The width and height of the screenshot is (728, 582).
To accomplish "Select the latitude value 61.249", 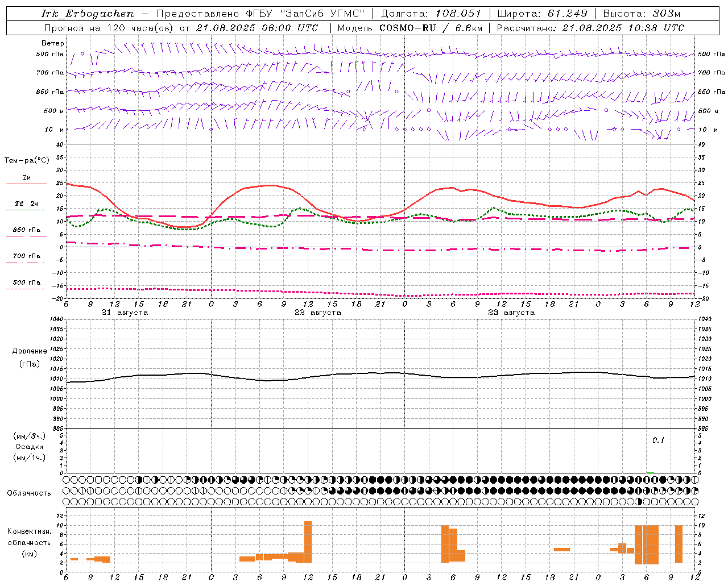I will tap(567, 14).
